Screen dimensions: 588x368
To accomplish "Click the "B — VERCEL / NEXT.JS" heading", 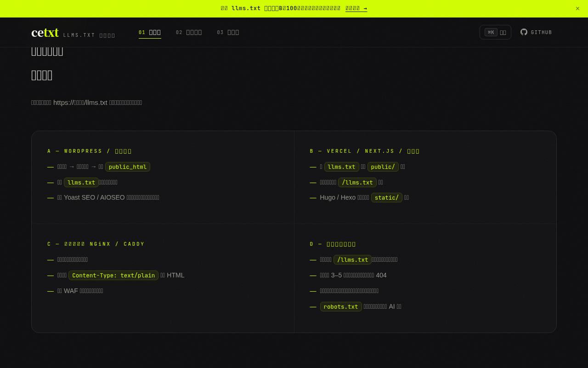I will (365, 151).
